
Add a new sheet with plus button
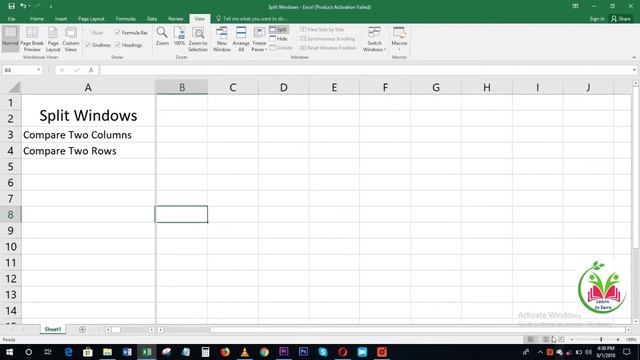(82, 329)
